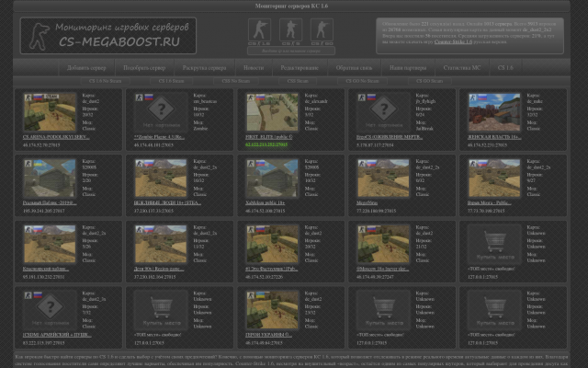Open the ЖЕНСКАЯ ВЛАСТЬ 18+ server link
This screenshot has height=368, width=588.
tap(494, 137)
